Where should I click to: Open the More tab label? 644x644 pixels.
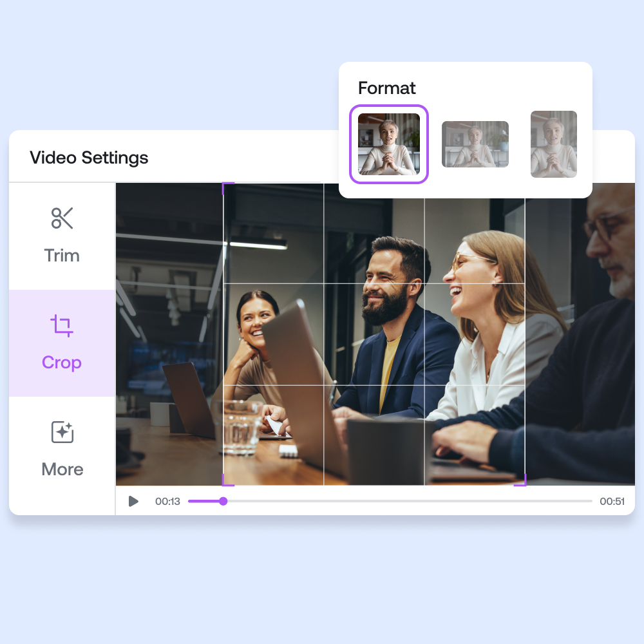pyautogui.click(x=62, y=469)
